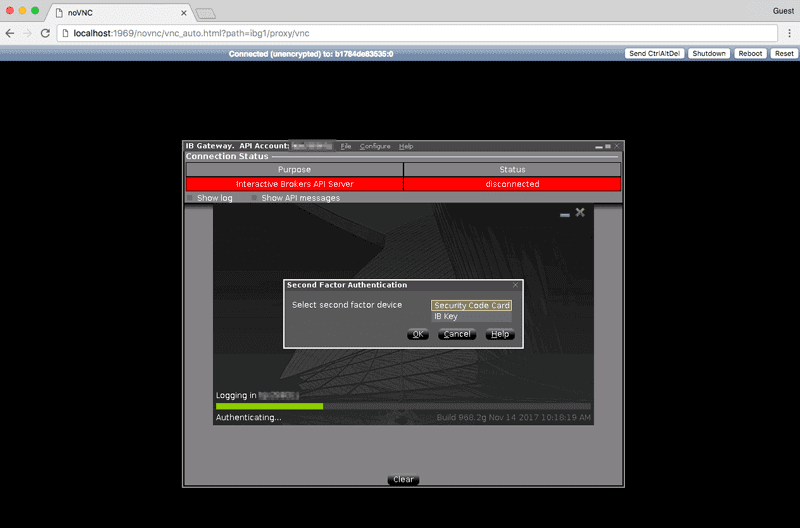Enable the Show API messages checkbox

point(254,198)
